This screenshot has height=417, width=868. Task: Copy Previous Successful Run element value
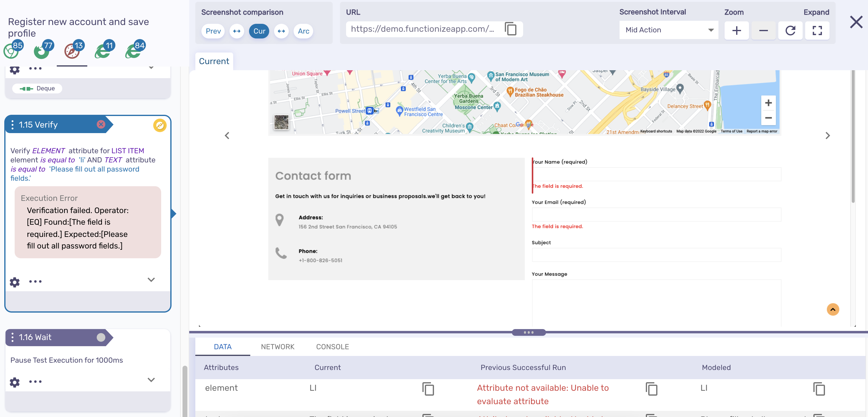click(651, 389)
